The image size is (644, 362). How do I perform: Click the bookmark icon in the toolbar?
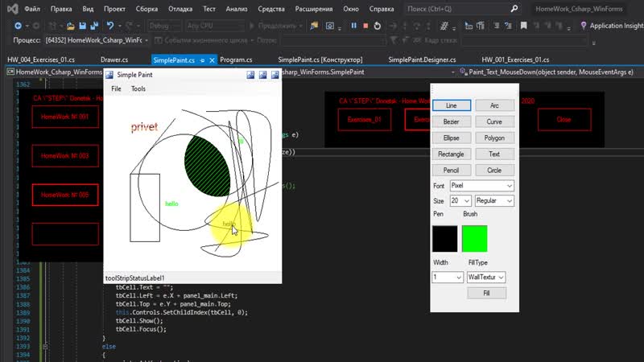click(524, 26)
